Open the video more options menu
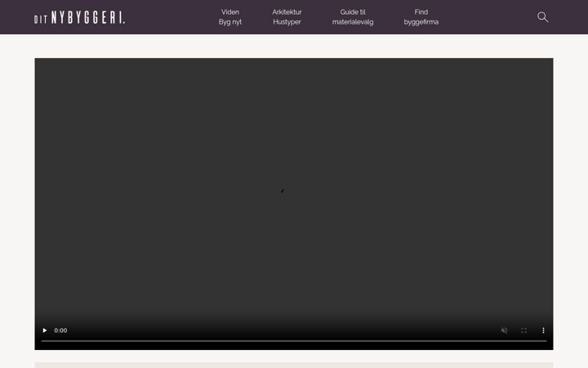 coord(543,330)
